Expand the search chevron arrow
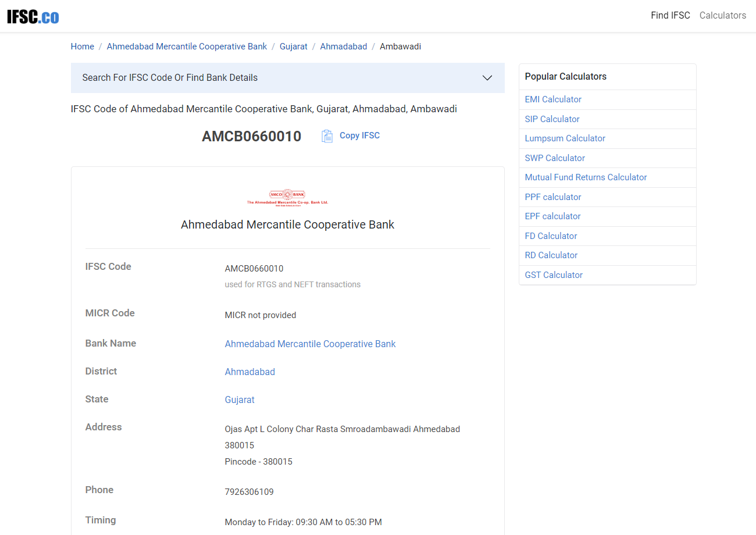 [487, 78]
